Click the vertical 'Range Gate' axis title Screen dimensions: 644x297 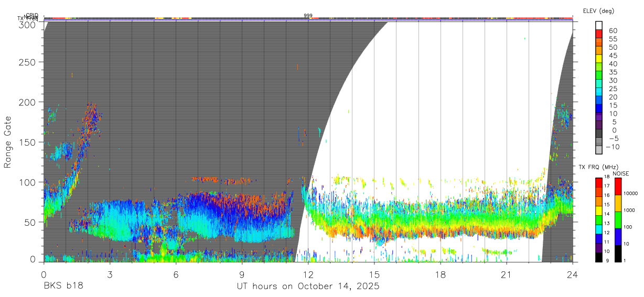[x=7, y=142]
